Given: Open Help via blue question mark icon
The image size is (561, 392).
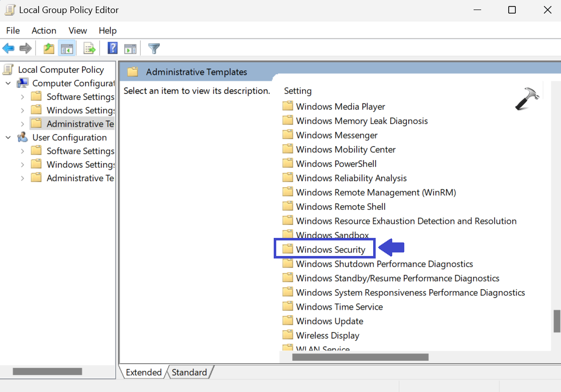Looking at the screenshot, I should coord(113,49).
